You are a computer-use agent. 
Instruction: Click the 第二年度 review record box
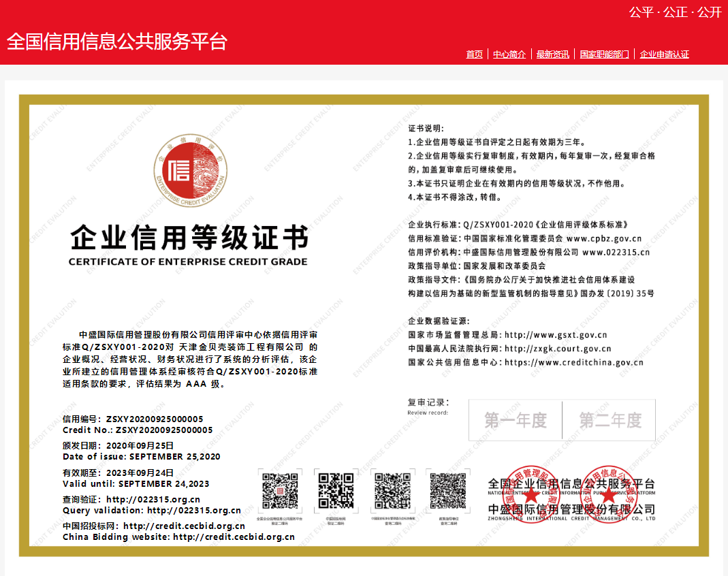(x=610, y=420)
